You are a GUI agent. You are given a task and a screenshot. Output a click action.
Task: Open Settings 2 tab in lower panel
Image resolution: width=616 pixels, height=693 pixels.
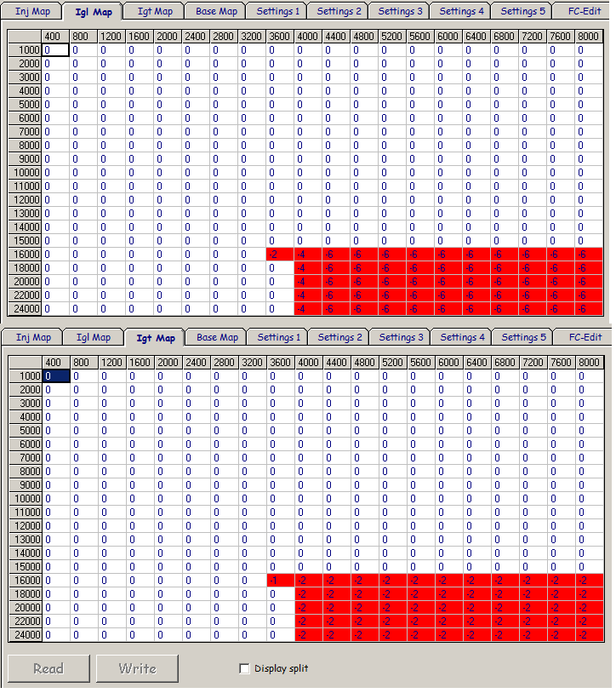[339, 337]
